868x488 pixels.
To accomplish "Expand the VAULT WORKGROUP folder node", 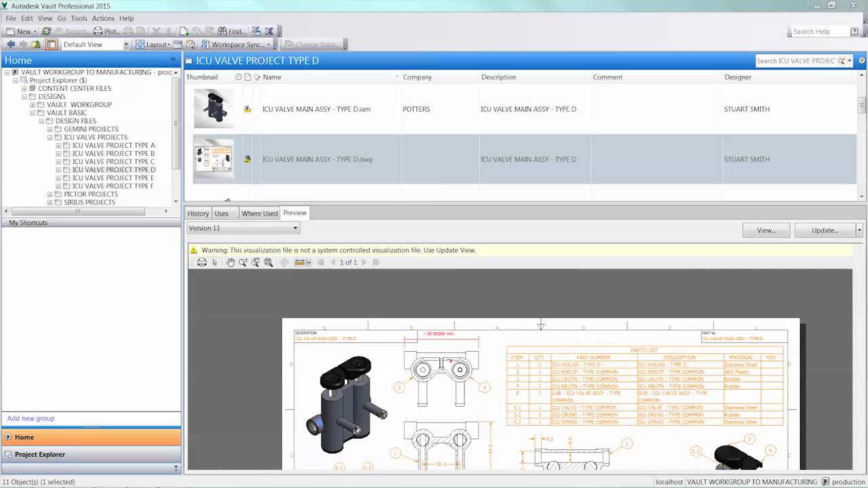I will 33,105.
